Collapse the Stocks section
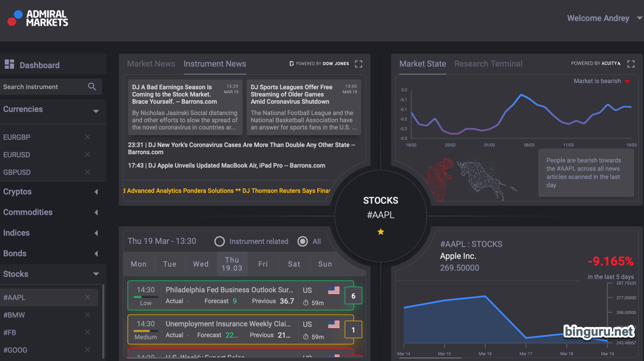 pos(96,274)
